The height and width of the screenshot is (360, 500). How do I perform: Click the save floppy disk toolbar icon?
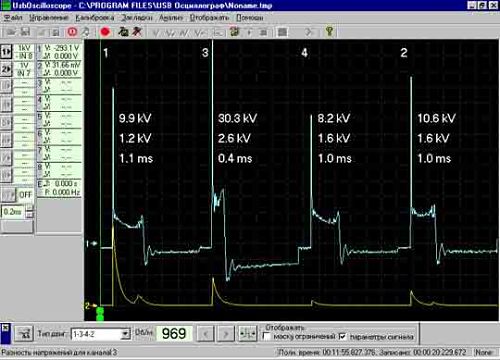[x=25, y=32]
